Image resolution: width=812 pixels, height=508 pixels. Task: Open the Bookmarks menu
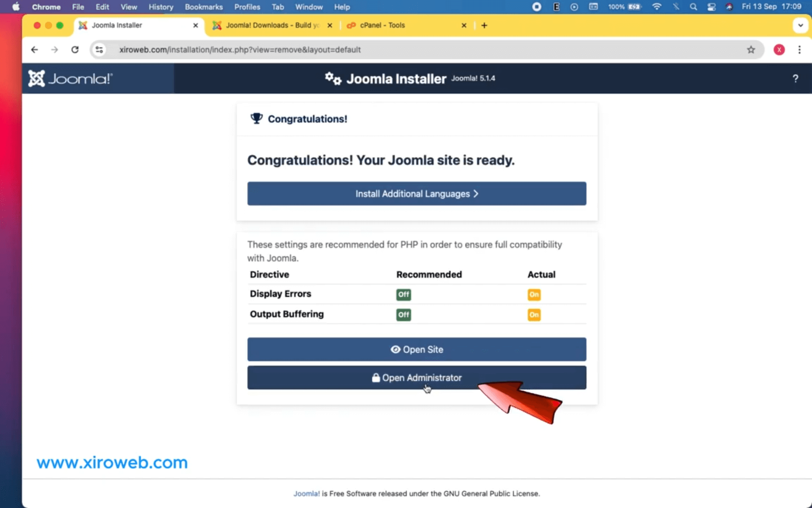coord(203,7)
